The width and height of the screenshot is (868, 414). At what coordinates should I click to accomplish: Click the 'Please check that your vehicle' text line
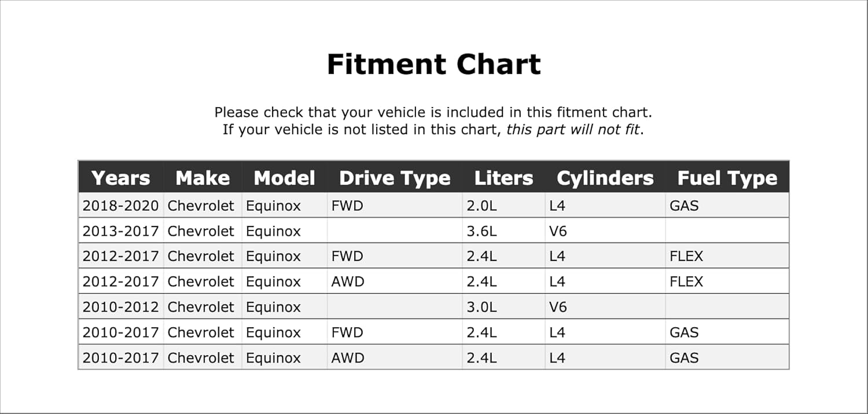pos(433,112)
